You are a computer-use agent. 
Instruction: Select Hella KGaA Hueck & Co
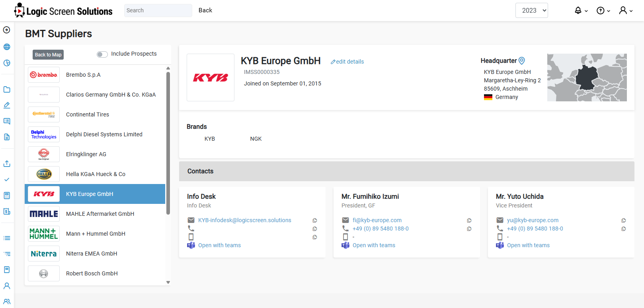pos(95,174)
